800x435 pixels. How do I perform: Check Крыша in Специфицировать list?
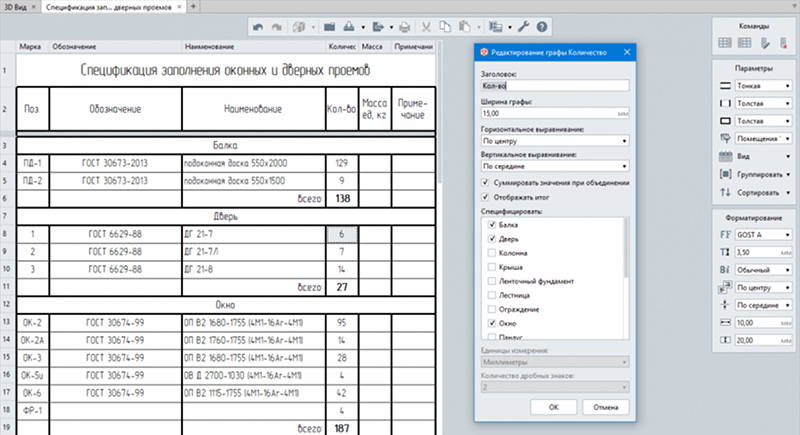tap(492, 267)
